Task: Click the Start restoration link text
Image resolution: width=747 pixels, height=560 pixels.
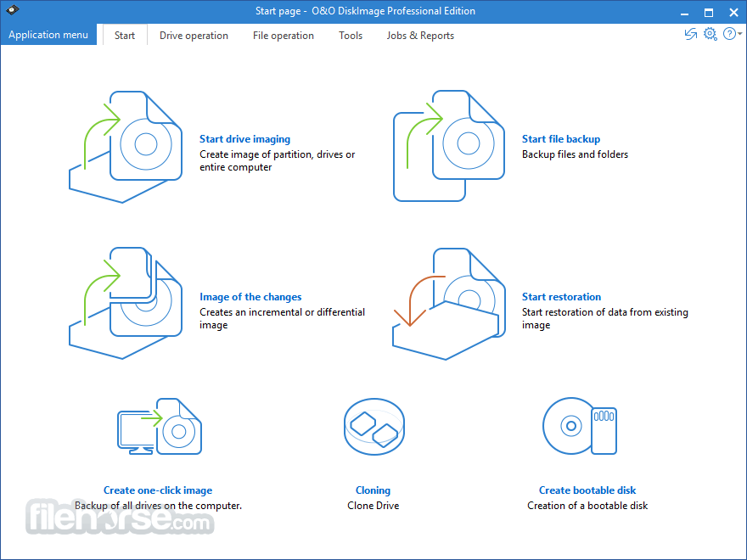Action: pyautogui.click(x=561, y=297)
